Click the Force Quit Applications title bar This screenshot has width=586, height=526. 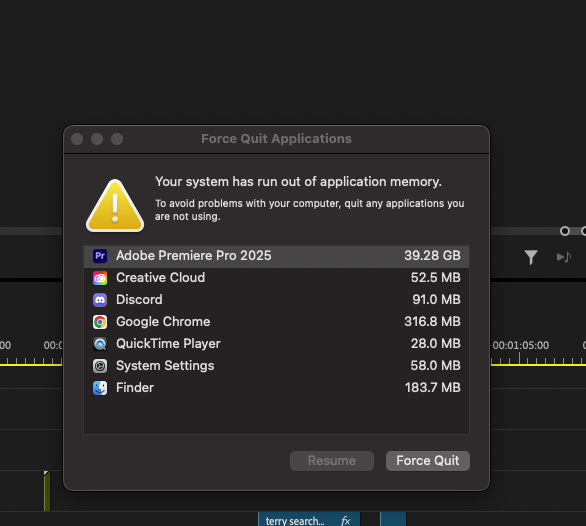(276, 139)
